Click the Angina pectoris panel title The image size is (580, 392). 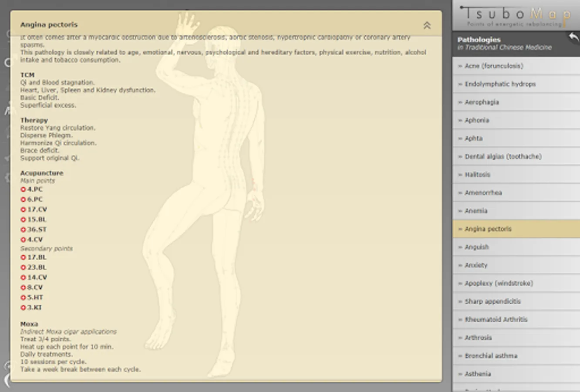tap(49, 25)
